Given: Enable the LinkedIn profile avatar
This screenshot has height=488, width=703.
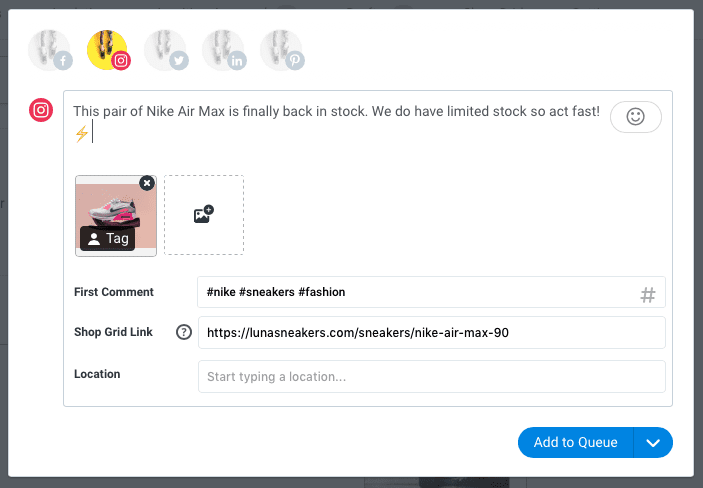Looking at the screenshot, I should (x=224, y=50).
